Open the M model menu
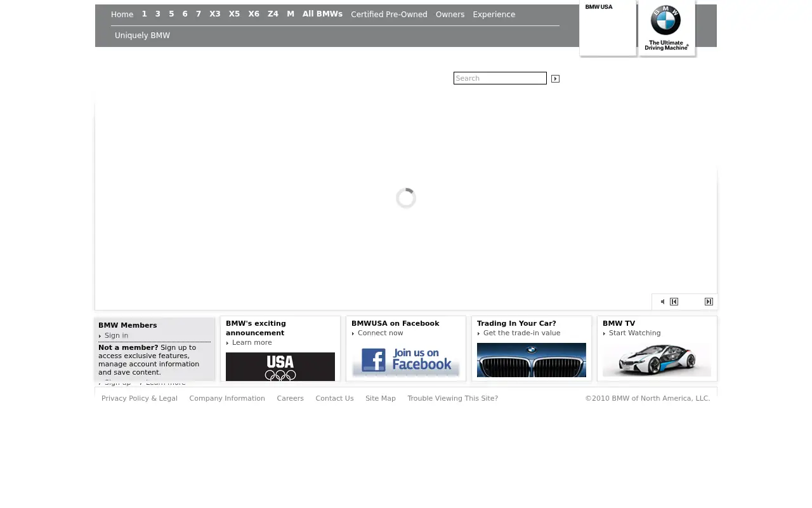Screen dimensions: 812x508 291,14
